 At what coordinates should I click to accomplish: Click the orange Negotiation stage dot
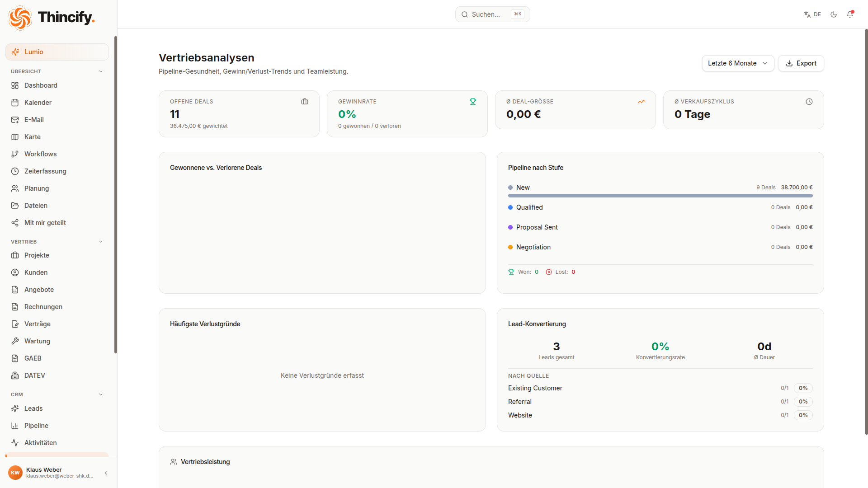point(510,247)
